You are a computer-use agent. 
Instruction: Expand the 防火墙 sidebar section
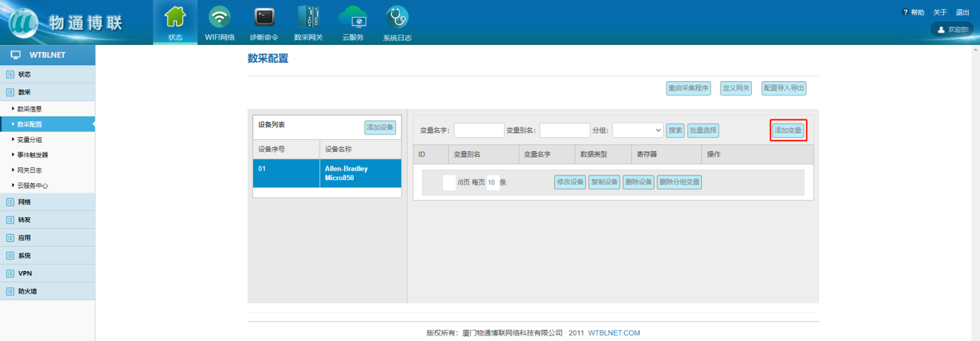27,291
